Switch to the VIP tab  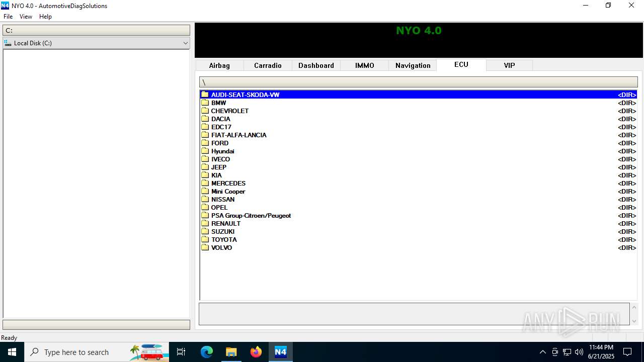509,65
